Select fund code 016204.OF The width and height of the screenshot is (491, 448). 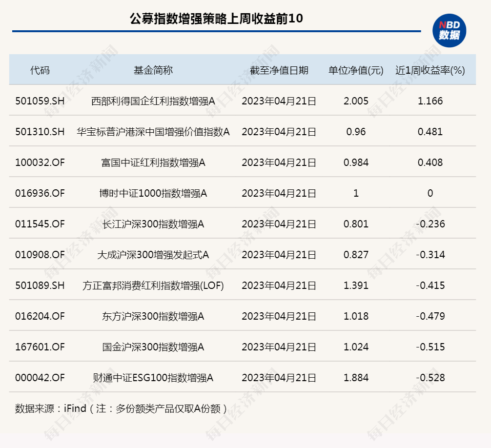[40, 316]
